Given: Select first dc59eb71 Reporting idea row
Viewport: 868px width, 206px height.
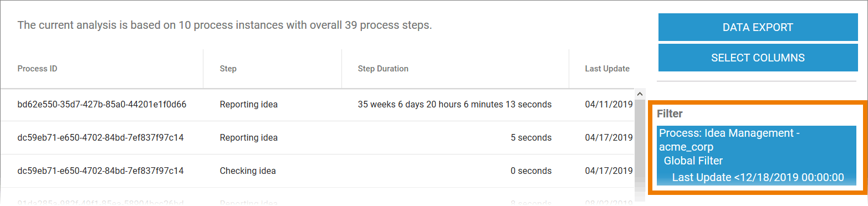Looking at the screenshot, I should pos(316,137).
